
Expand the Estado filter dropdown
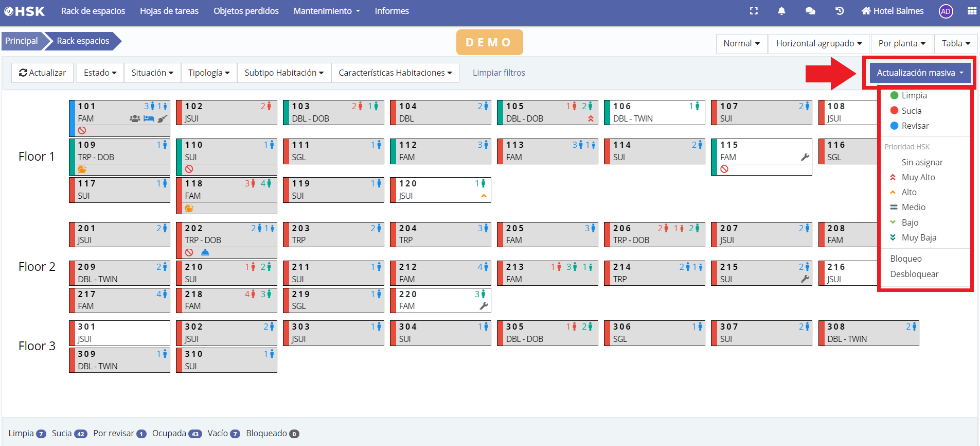pyautogui.click(x=100, y=73)
